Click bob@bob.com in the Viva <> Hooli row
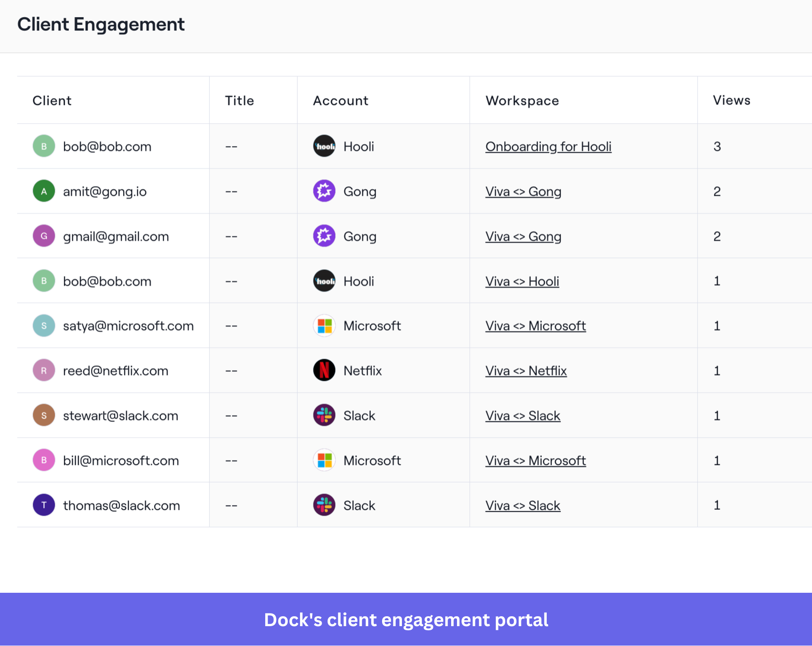This screenshot has width=812, height=646. [107, 281]
